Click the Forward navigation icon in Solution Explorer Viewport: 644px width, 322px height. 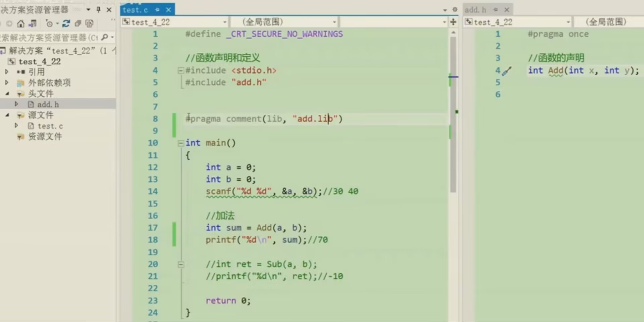pyautogui.click(x=9, y=24)
